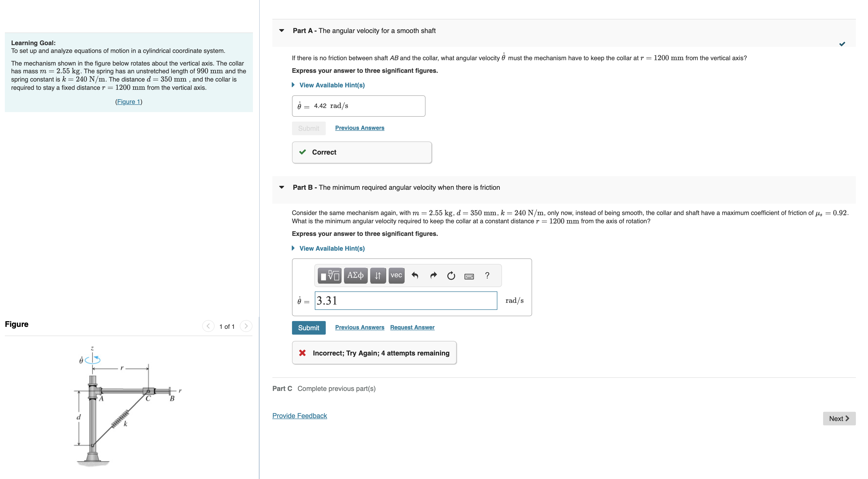Screen dimensions: 868x479
Task: Open Request Answer link
Action: point(412,327)
